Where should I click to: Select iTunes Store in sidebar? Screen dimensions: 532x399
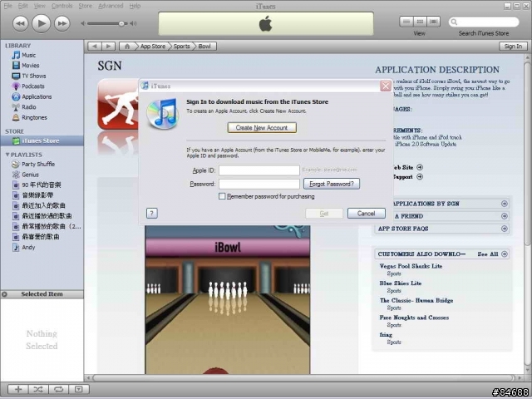pos(42,140)
